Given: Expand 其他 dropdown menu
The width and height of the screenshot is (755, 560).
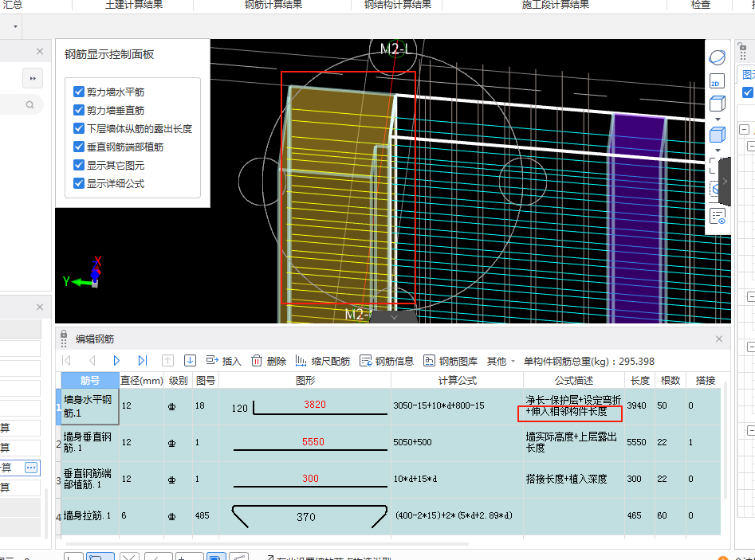Looking at the screenshot, I should pos(501,361).
